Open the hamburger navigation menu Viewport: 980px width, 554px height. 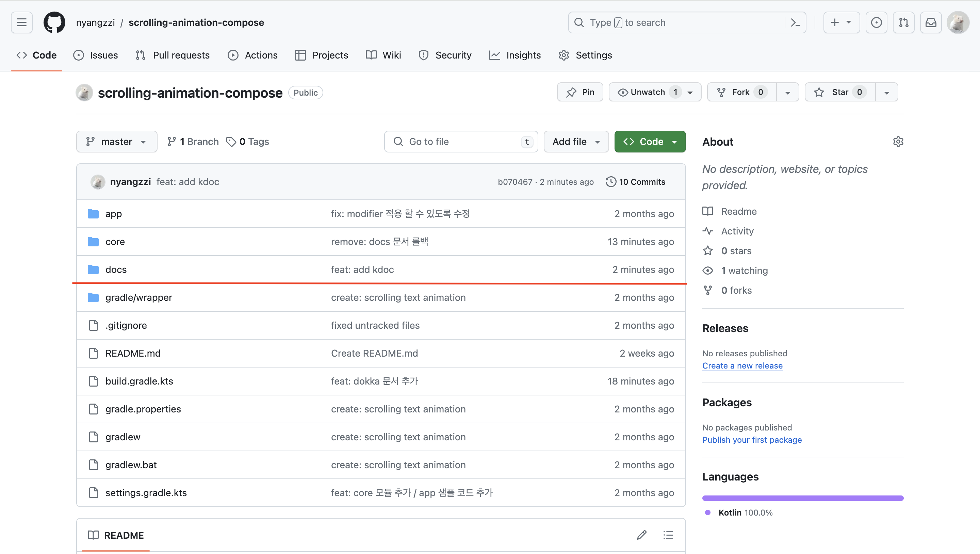(x=22, y=22)
